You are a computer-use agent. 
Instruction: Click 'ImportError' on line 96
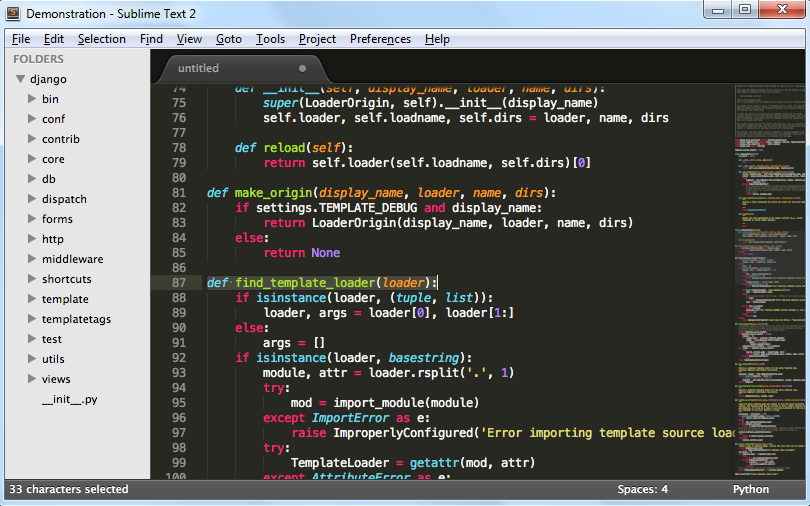(x=350, y=418)
